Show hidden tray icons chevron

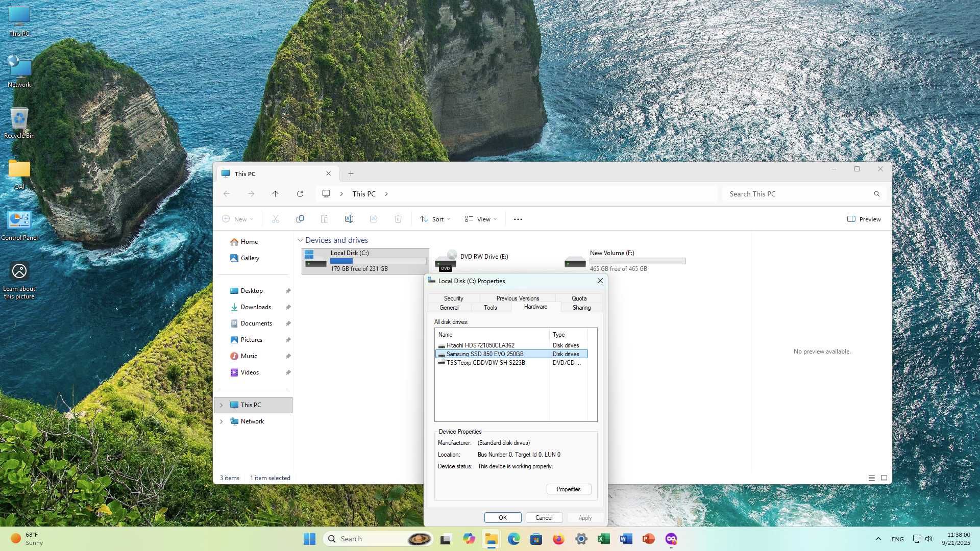coord(878,539)
